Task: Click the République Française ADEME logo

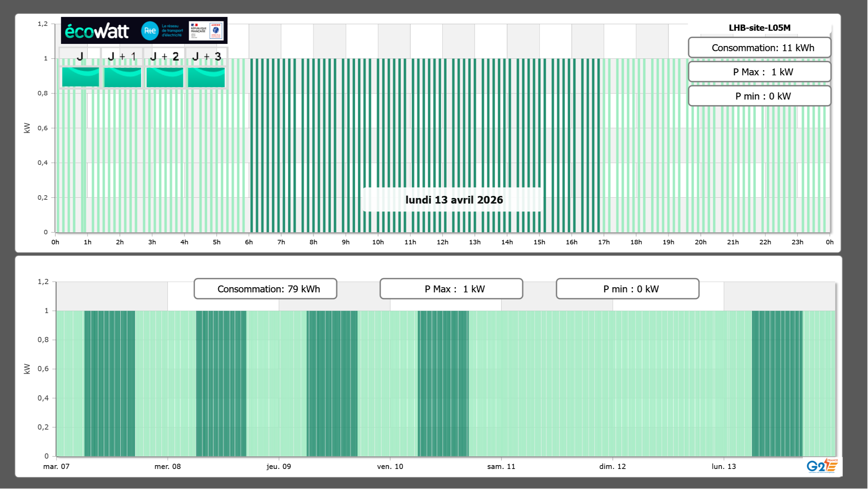Action: 206,31
